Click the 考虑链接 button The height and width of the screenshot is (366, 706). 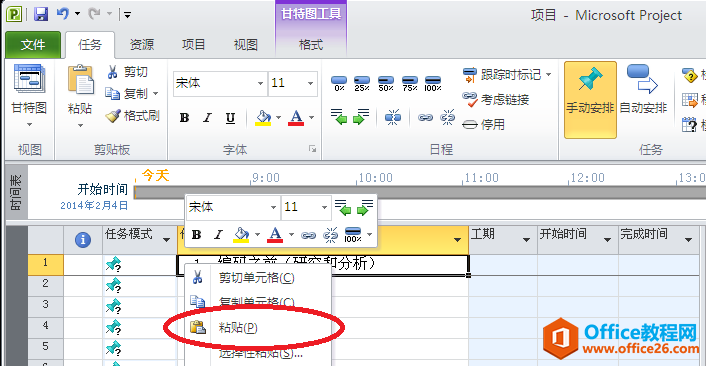click(495, 99)
